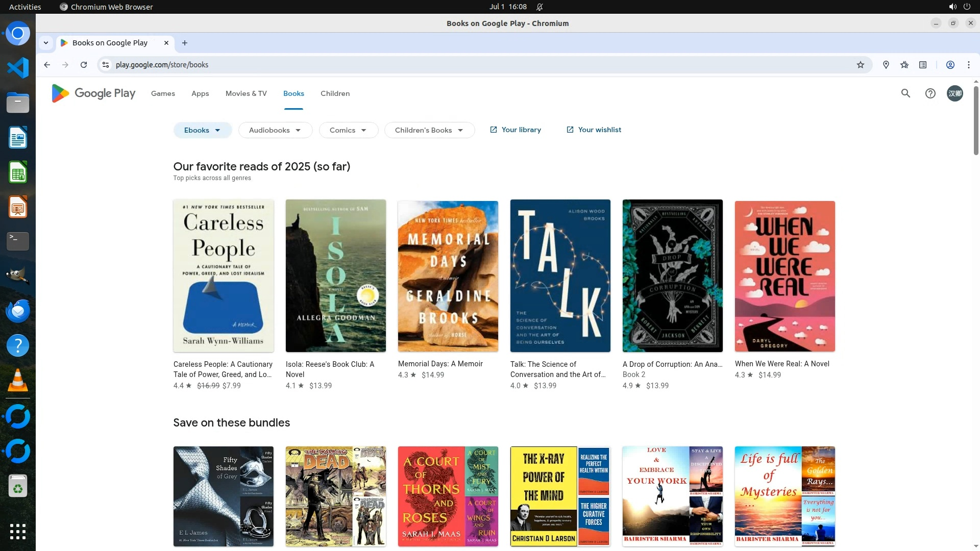Click the site information icon in address bar

(x=106, y=65)
